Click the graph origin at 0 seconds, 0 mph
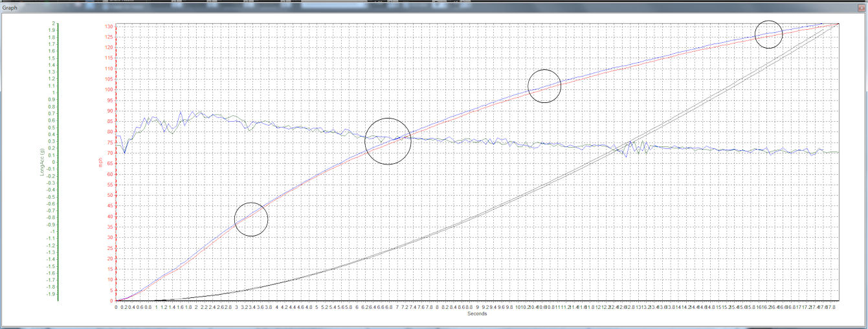Screen dimensions: 868x329 tap(117, 301)
